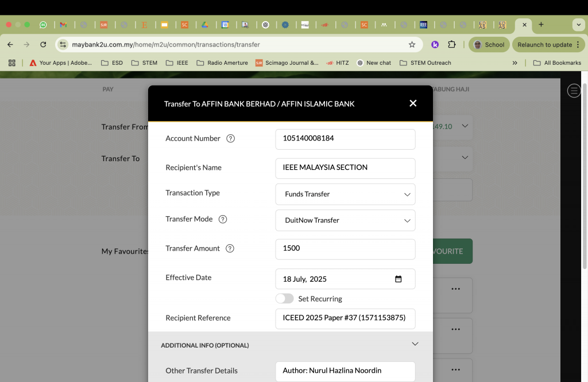The height and width of the screenshot is (382, 588).
Task: Switch to the ChatGPT tab
Action: pyautogui.click(x=265, y=25)
